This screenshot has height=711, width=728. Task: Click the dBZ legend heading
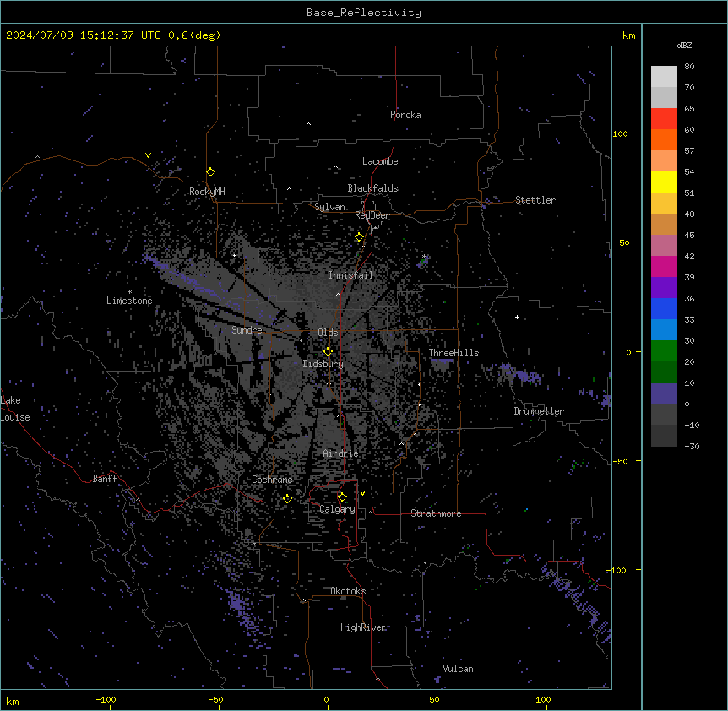click(x=684, y=45)
